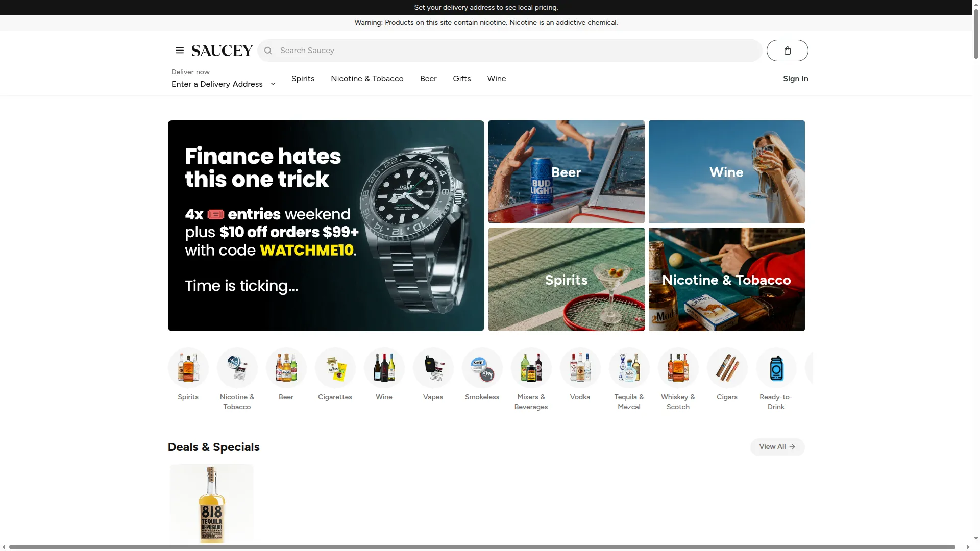Click View All for Deals & Specials
The width and height of the screenshot is (980, 551).
(777, 447)
